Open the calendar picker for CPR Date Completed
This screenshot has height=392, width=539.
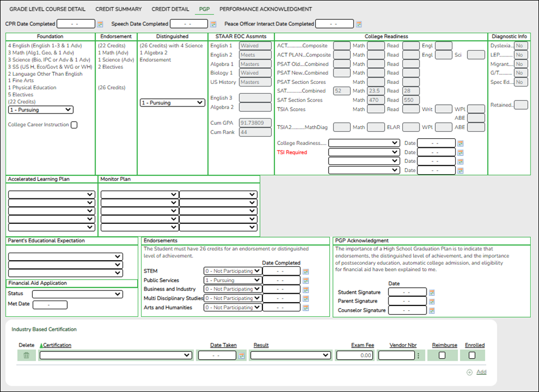(x=100, y=23)
